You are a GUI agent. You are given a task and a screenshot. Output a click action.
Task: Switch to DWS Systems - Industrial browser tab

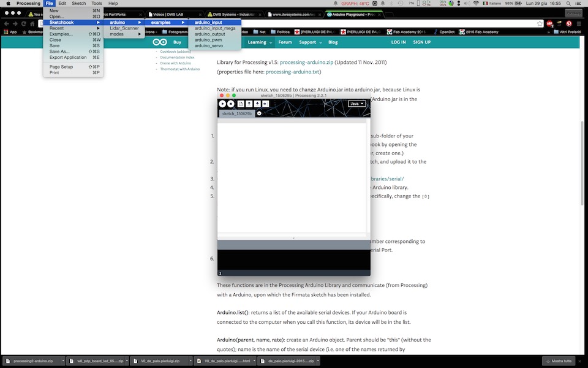point(233,14)
